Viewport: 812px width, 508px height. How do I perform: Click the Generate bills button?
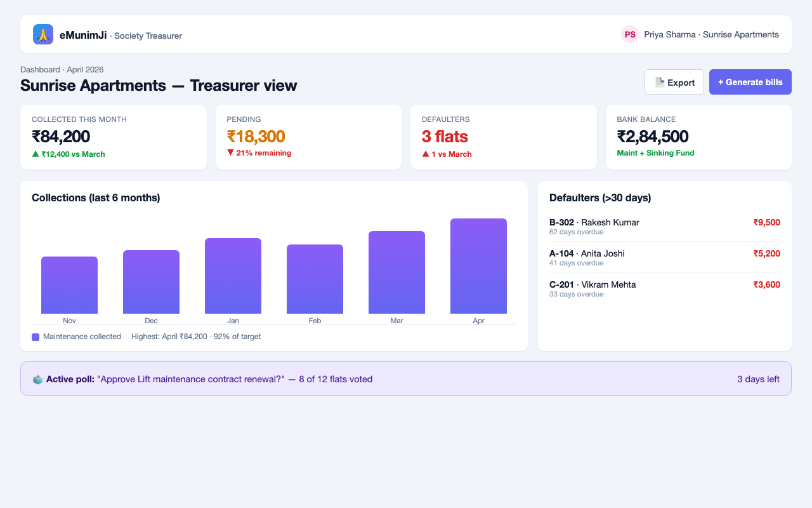pos(750,82)
